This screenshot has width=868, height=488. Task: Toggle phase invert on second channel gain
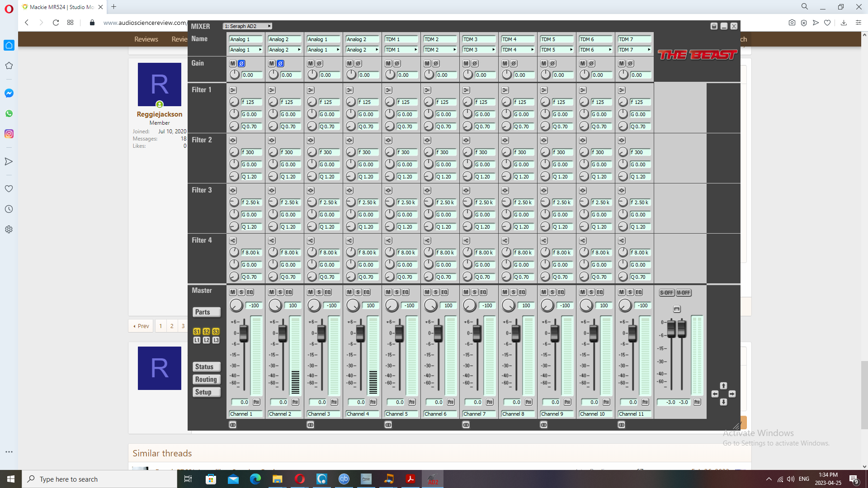coord(280,64)
